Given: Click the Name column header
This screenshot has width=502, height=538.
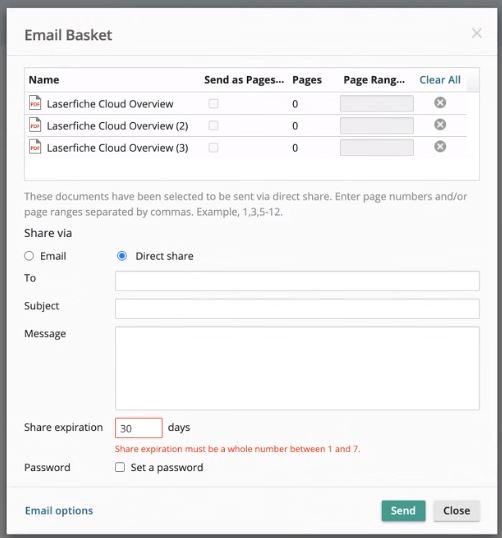Looking at the screenshot, I should [x=44, y=80].
